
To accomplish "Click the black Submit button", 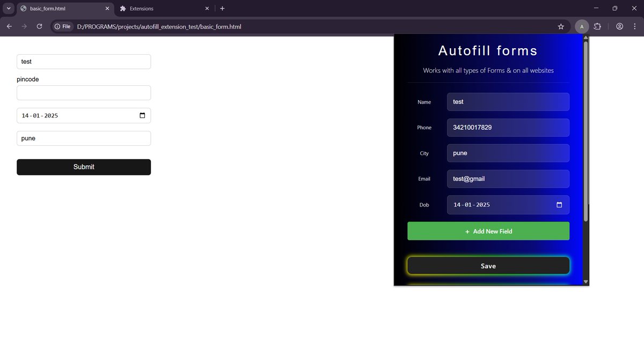I will pyautogui.click(x=84, y=167).
